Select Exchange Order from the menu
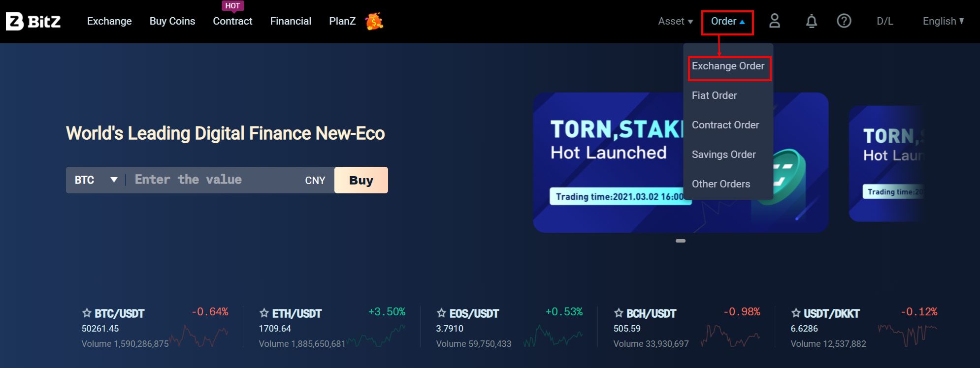Screen dimensions: 980x368 point(728,66)
